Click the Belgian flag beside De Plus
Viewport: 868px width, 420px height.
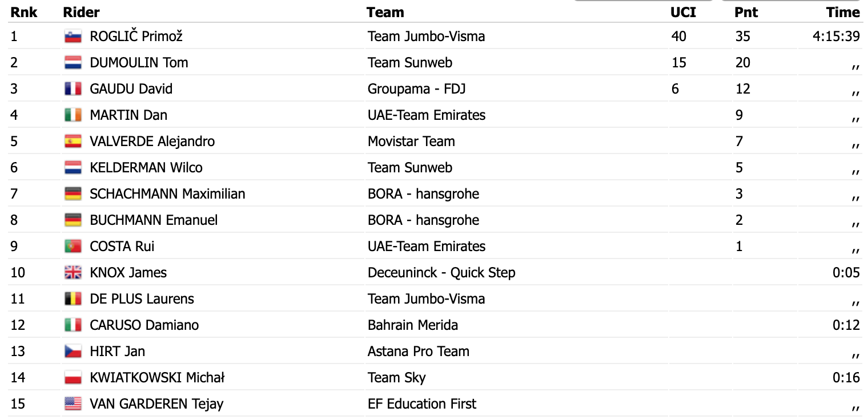click(x=73, y=299)
